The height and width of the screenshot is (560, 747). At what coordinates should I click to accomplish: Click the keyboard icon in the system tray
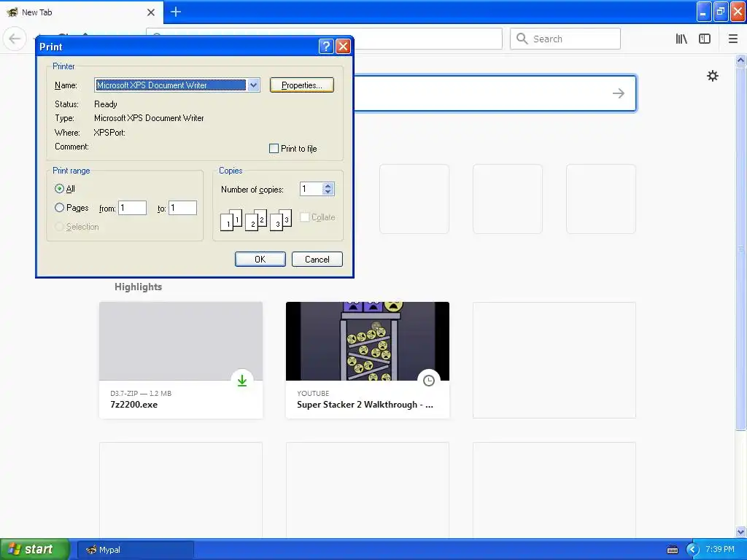click(x=672, y=550)
